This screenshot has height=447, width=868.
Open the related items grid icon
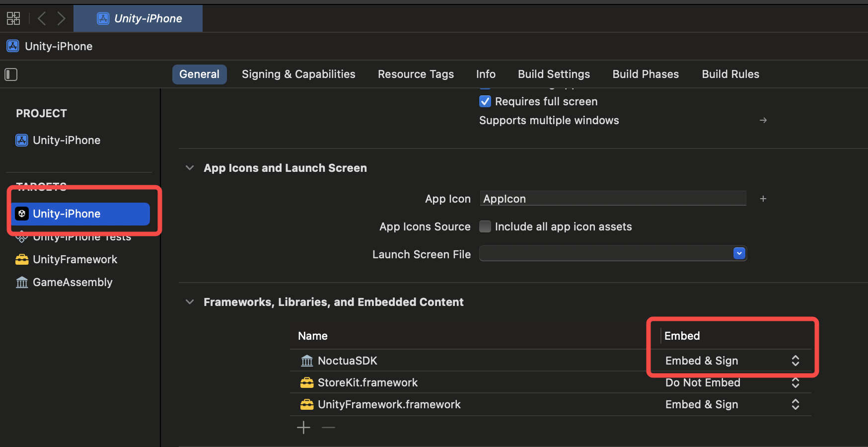click(13, 19)
